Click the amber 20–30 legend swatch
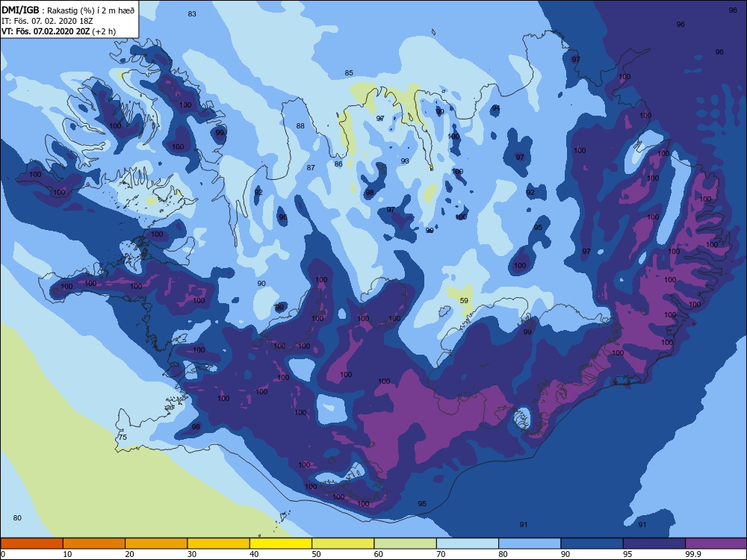This screenshot has width=747, height=560. (x=156, y=544)
